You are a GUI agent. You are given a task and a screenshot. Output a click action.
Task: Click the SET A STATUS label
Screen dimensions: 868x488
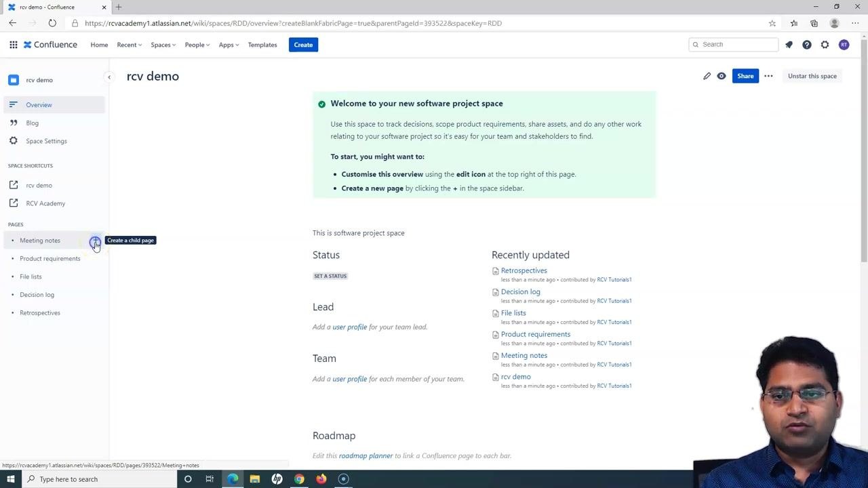coord(330,276)
